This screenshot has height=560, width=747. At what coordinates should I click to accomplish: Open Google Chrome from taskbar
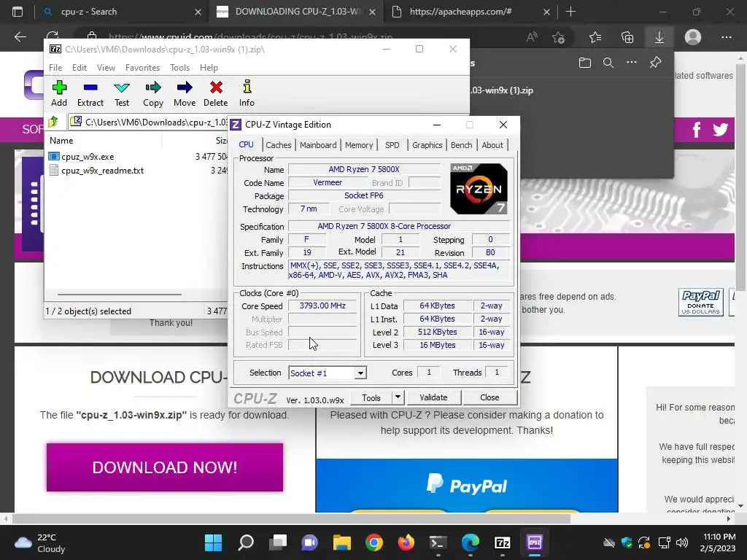[374, 542]
